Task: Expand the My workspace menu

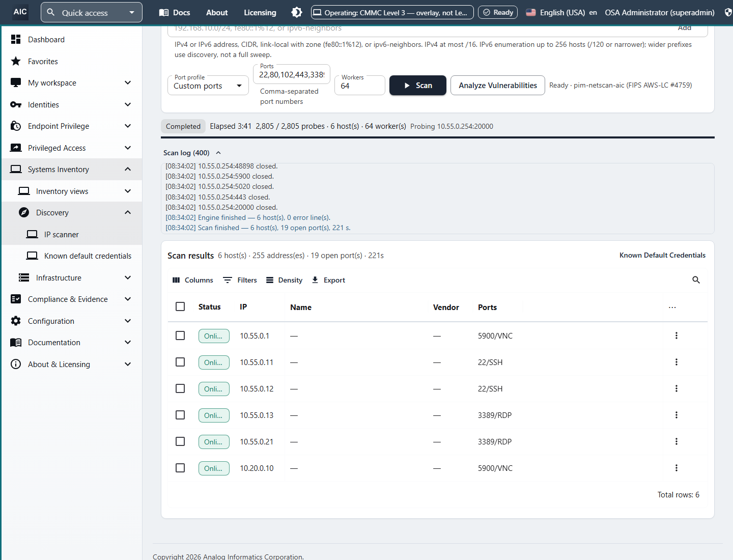Action: click(x=72, y=82)
